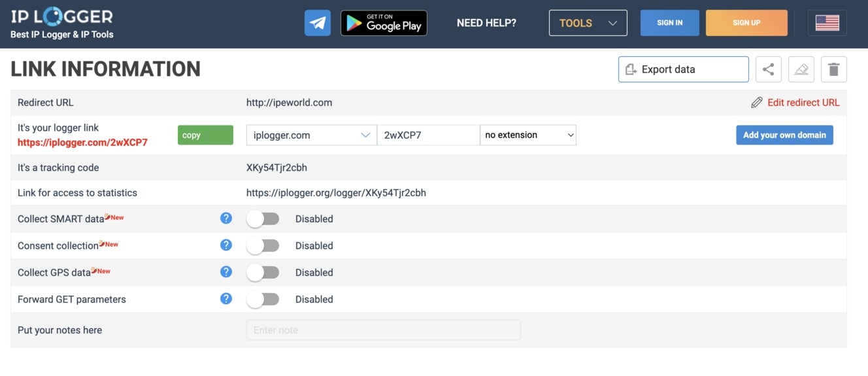The width and height of the screenshot is (868, 376).
Task: Open help icon for Consent collection
Action: coord(226,245)
